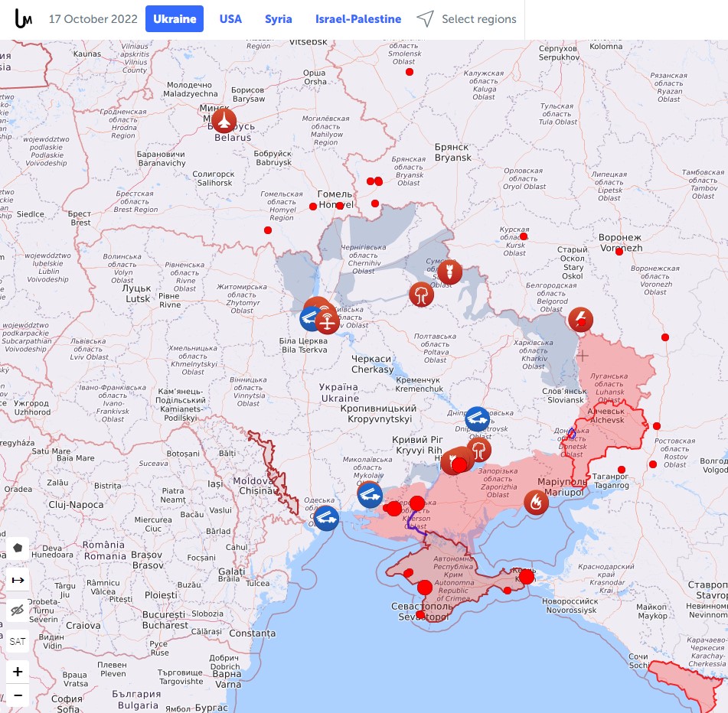This screenshot has height=713, width=728.
Task: Toggle SAT satellite map view
Action: (x=18, y=641)
